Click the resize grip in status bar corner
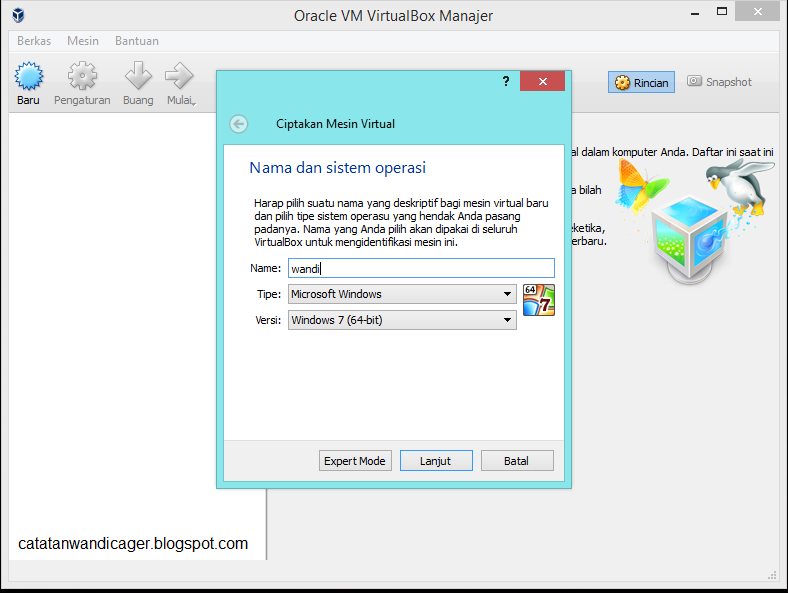Image resolution: width=788 pixels, height=593 pixels. [772, 576]
